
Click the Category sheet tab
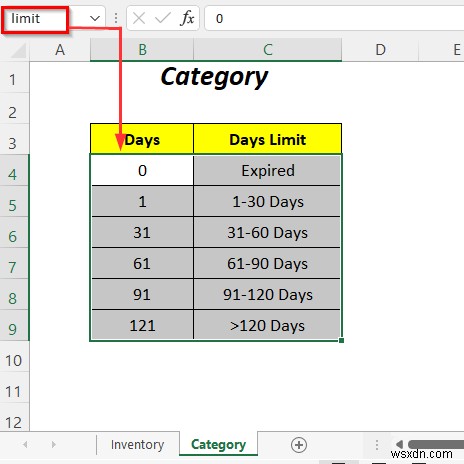click(219, 444)
